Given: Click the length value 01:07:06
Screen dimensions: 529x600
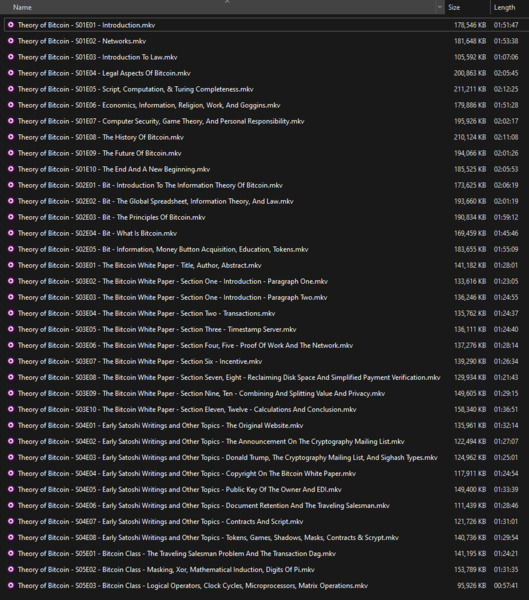Looking at the screenshot, I should click(506, 57).
